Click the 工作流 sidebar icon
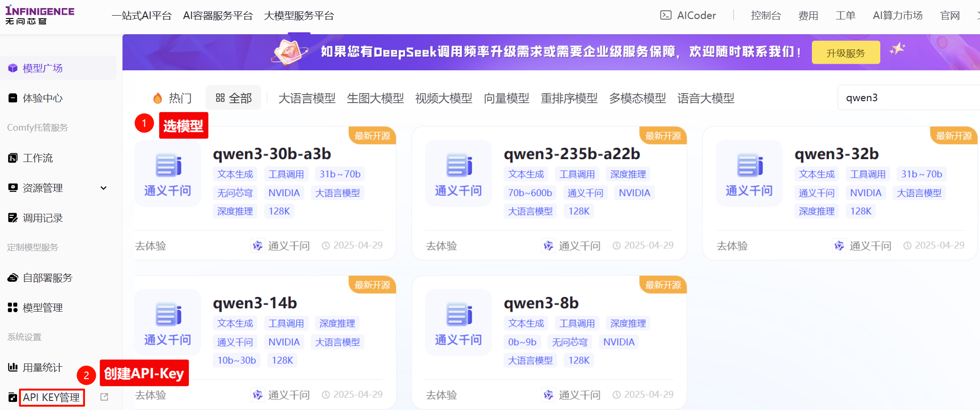Viewport: 980px width, 410px height. 13,158
